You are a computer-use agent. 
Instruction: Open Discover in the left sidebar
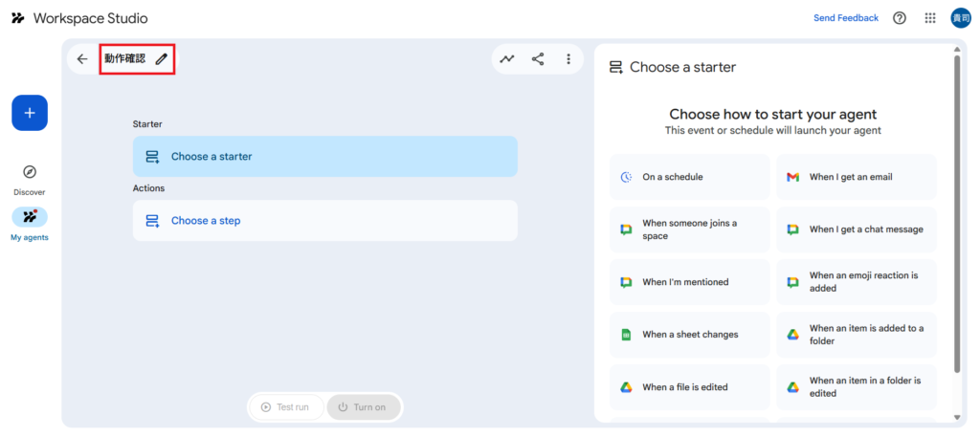pos(30,178)
